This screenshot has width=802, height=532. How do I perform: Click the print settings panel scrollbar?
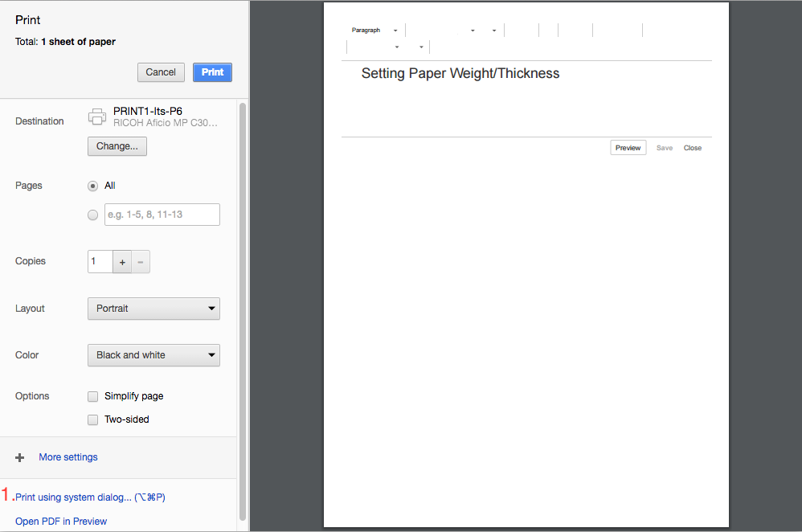[243, 305]
